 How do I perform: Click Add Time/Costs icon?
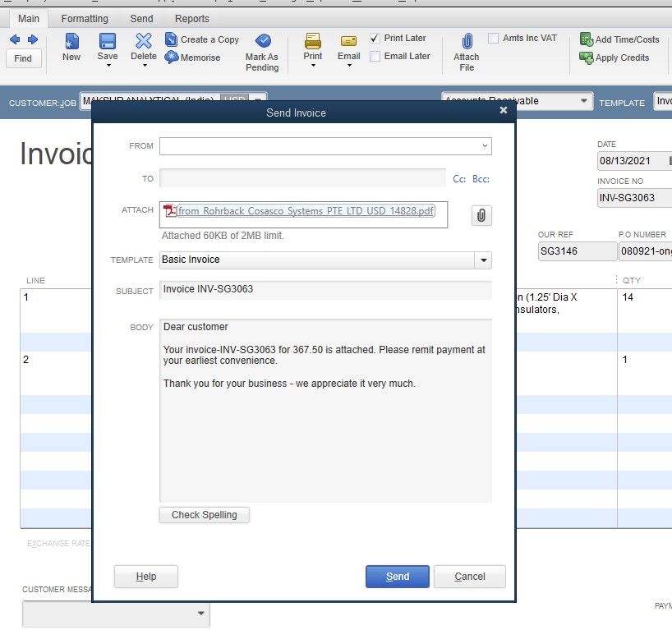(587, 39)
